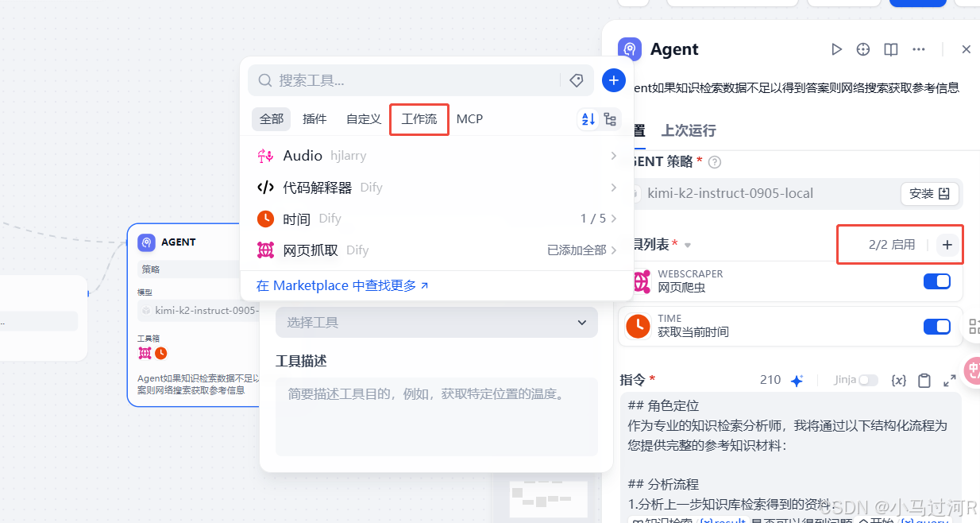The image size is (980, 523).
Task: Click the orange clock icon next to 时间
Action: coord(265,219)
